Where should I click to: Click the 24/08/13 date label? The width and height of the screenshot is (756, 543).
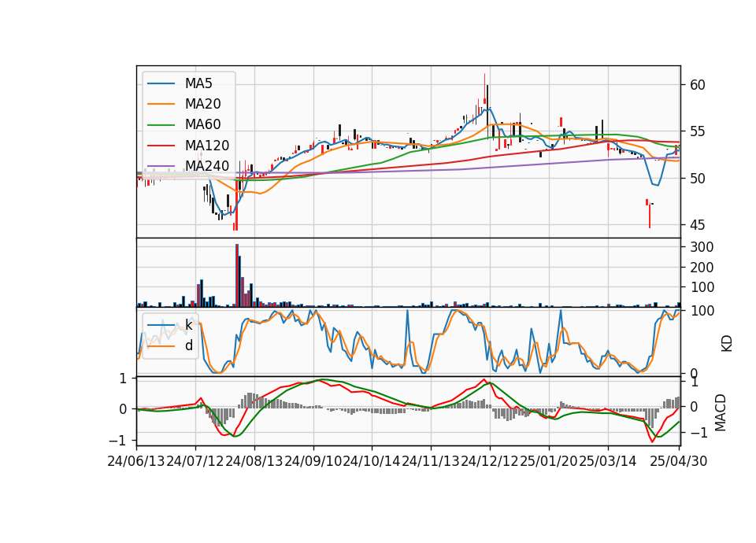254,461
